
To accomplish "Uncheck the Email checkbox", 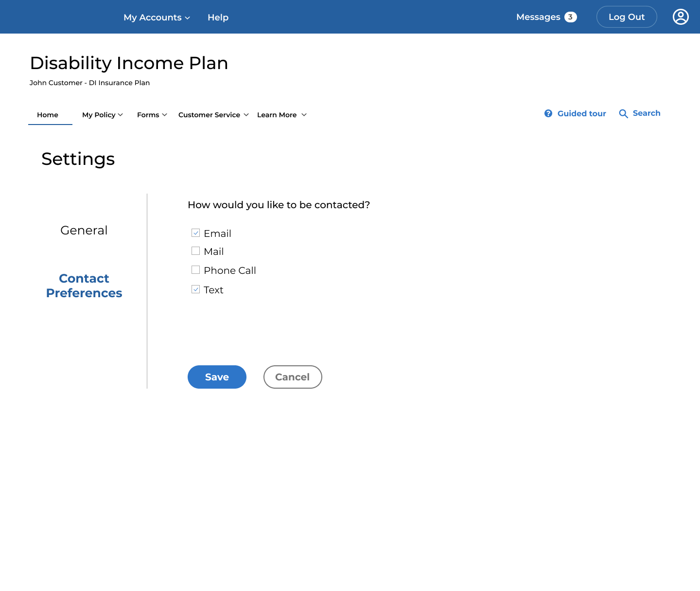I will click(196, 233).
